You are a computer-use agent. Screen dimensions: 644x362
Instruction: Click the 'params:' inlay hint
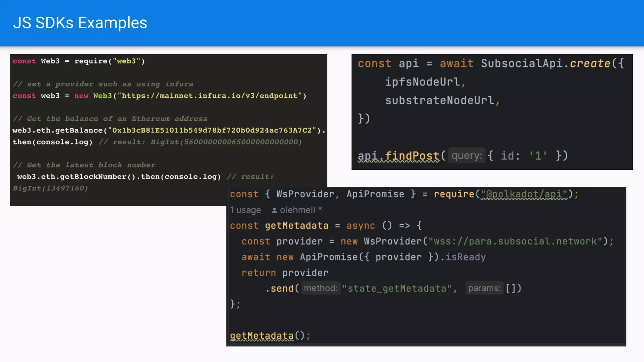(x=485, y=288)
